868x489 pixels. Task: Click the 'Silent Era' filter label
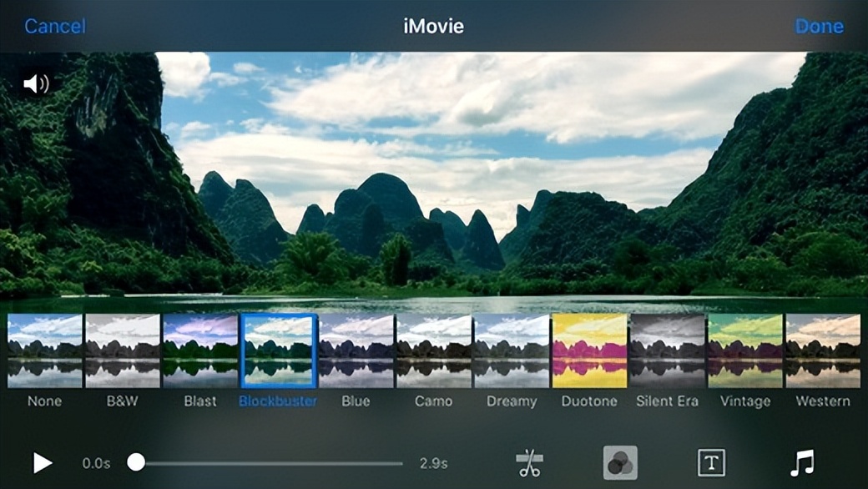[667, 401]
